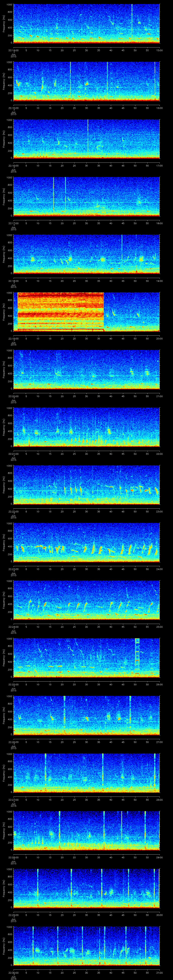The image size is (173, 980).
Task: Click the 20:00 end label after 22:19:00 panel
Action: point(159,339)
